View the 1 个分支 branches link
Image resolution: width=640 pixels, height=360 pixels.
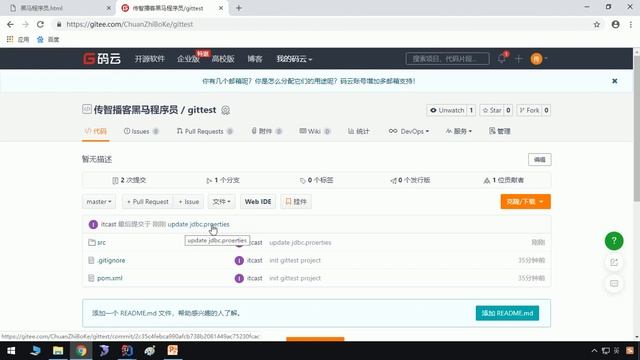(223, 180)
